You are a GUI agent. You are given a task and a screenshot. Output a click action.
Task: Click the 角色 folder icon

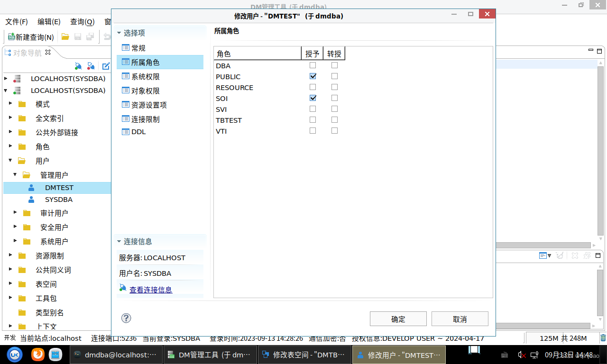click(x=22, y=146)
